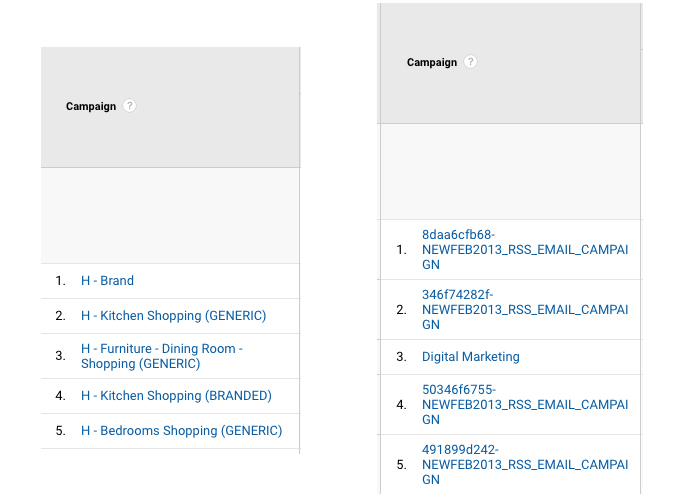Open Campaign help icon above the RSS email list
This screenshot has height=500, width=700.
click(470, 62)
